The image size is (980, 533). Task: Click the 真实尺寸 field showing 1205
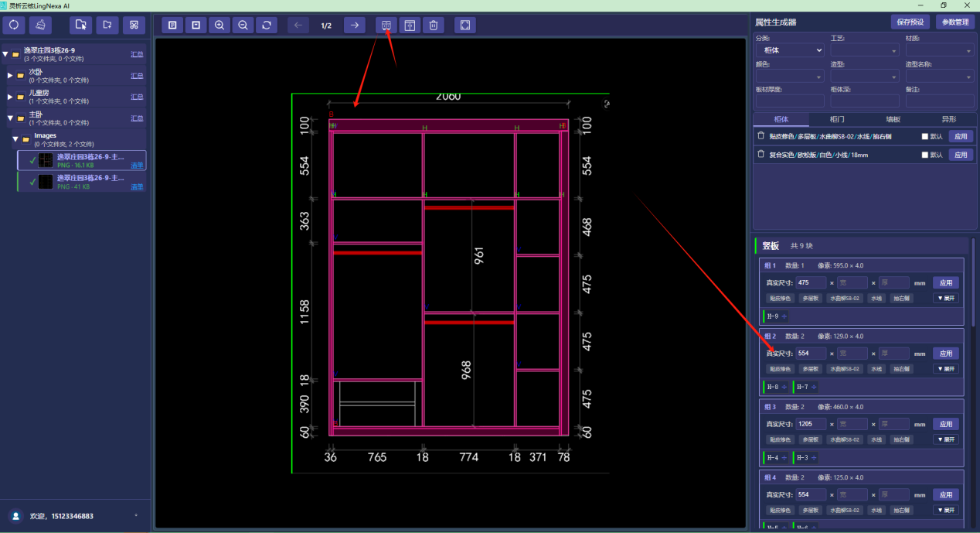point(811,424)
